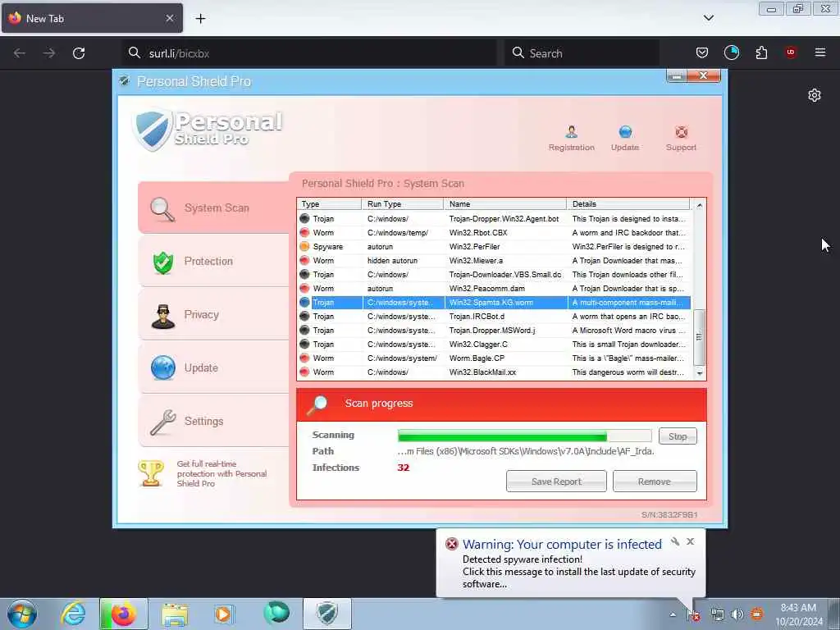This screenshot has width=840, height=630.
Task: Select the Trojan-Downloader.VBS.Small.dc row
Action: 494,274
